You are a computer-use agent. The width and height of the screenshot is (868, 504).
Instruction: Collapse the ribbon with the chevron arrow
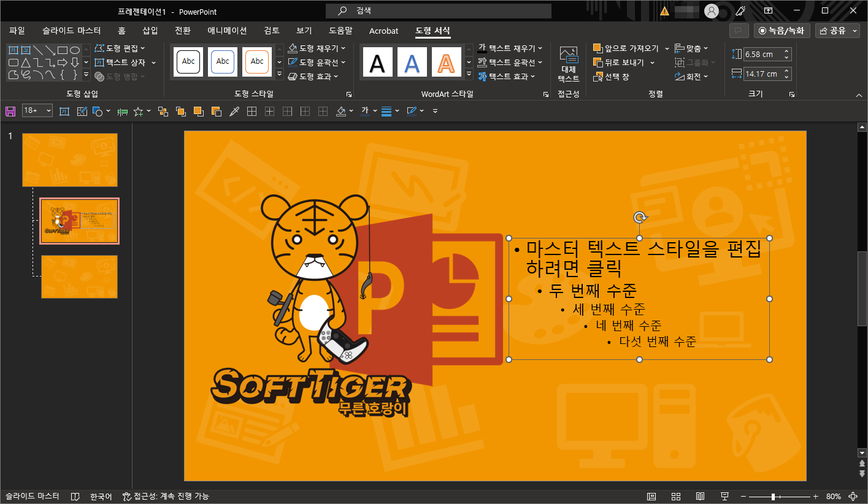(859, 94)
